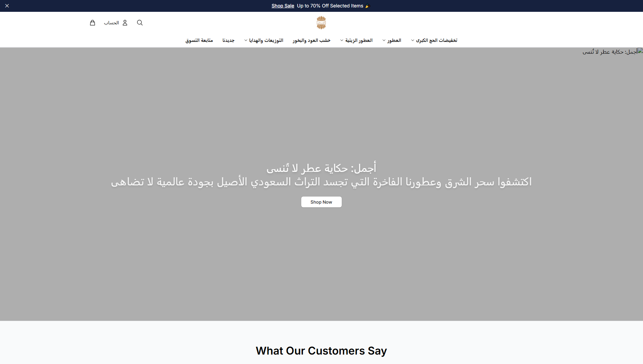Expand chevron next to تخفيضات الحج الكبرى
Image resolution: width=643 pixels, height=364 pixels.
click(x=413, y=41)
